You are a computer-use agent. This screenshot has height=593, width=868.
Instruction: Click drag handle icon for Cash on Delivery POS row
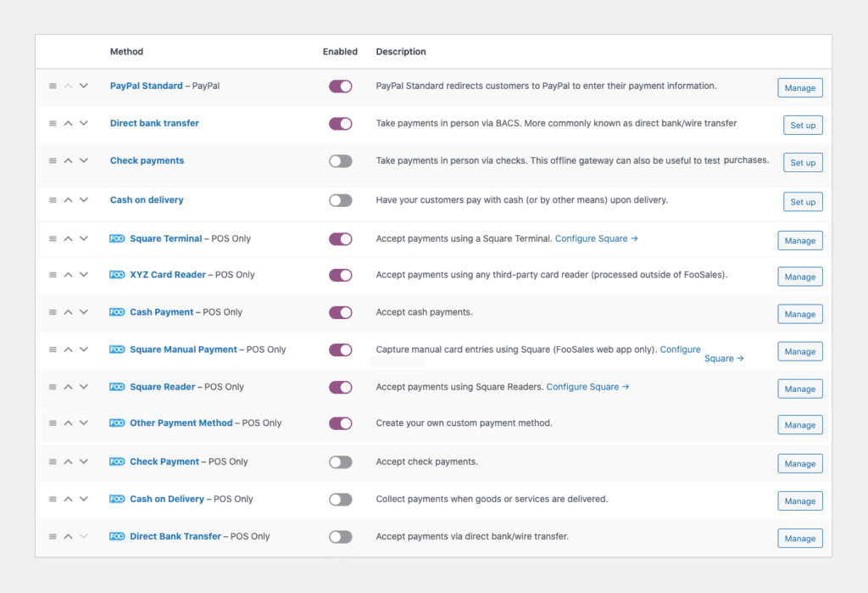[53, 500]
